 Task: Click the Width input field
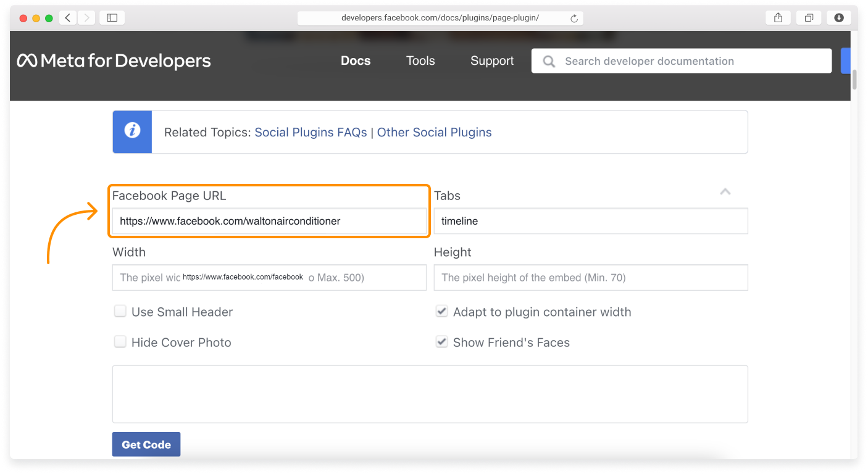(x=269, y=278)
